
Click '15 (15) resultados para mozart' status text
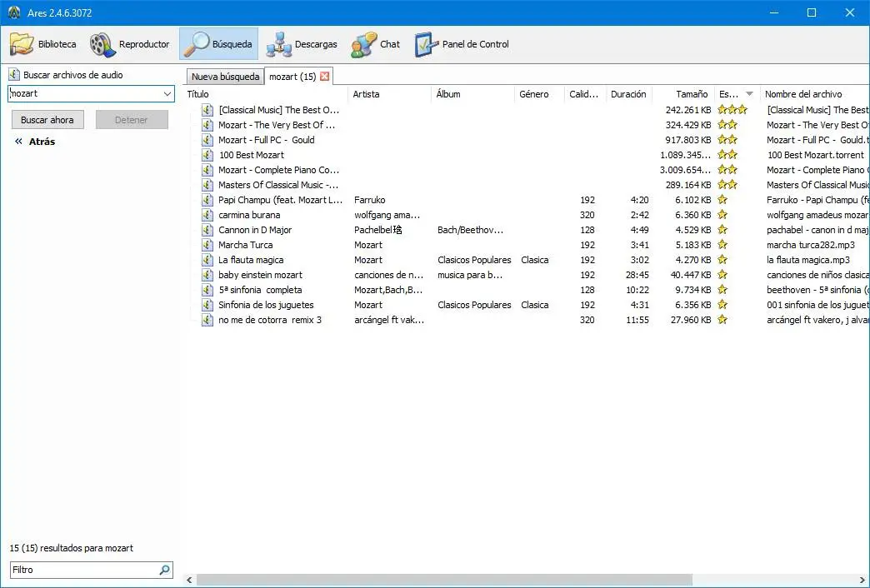72,548
